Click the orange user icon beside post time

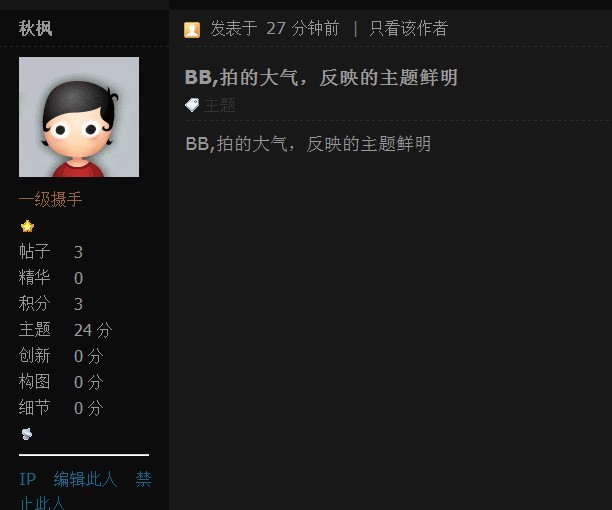[x=192, y=30]
